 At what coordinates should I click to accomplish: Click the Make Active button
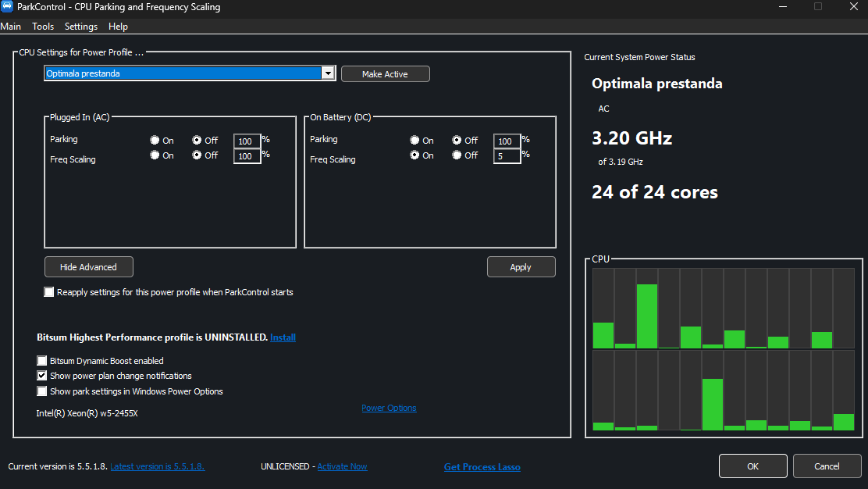coord(385,74)
